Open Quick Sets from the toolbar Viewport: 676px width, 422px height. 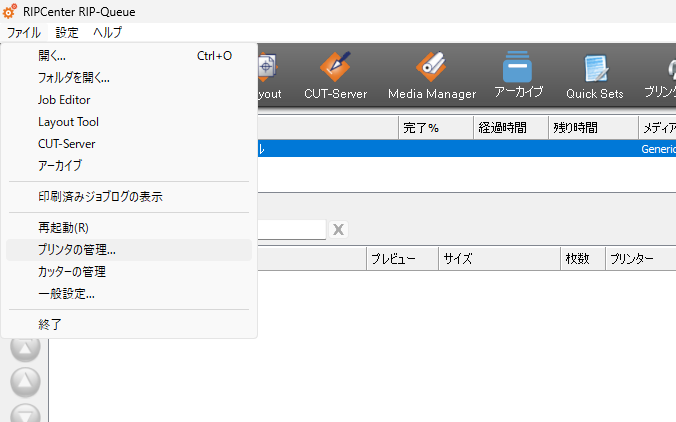(595, 75)
